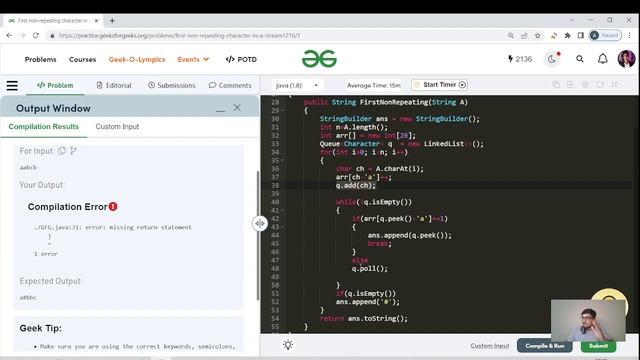640x360 pixels.
Task: Click the browser address bar URL
Action: coord(179,36)
